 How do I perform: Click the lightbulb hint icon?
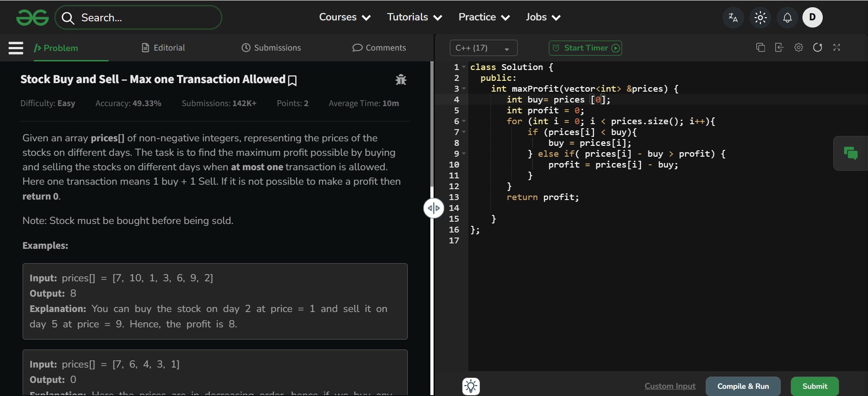[471, 386]
